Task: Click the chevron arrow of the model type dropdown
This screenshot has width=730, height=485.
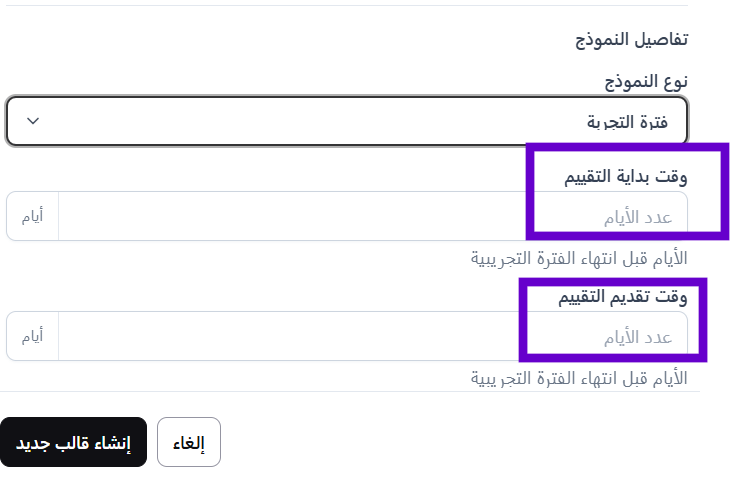Action: [x=33, y=121]
